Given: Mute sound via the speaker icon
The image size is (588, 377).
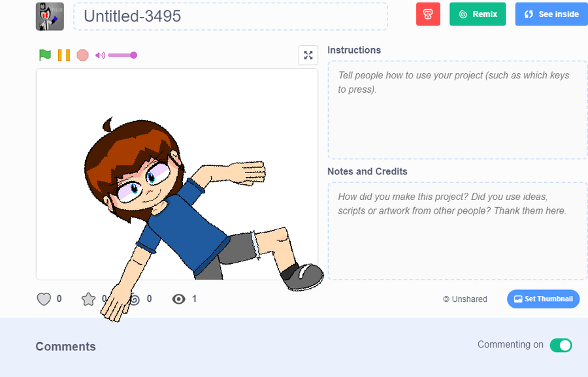Looking at the screenshot, I should click(x=100, y=56).
